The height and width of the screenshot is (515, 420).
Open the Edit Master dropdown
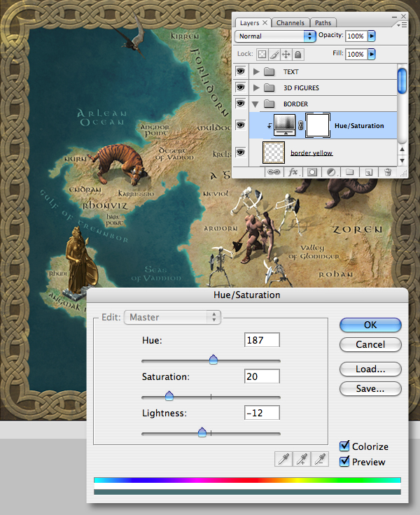172,317
